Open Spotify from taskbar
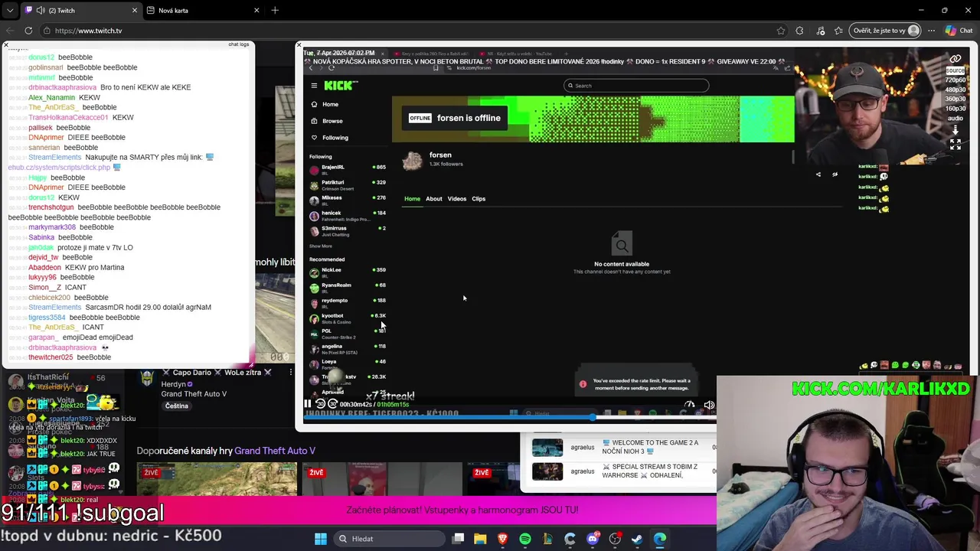The width and height of the screenshot is (980, 551). 525,539
